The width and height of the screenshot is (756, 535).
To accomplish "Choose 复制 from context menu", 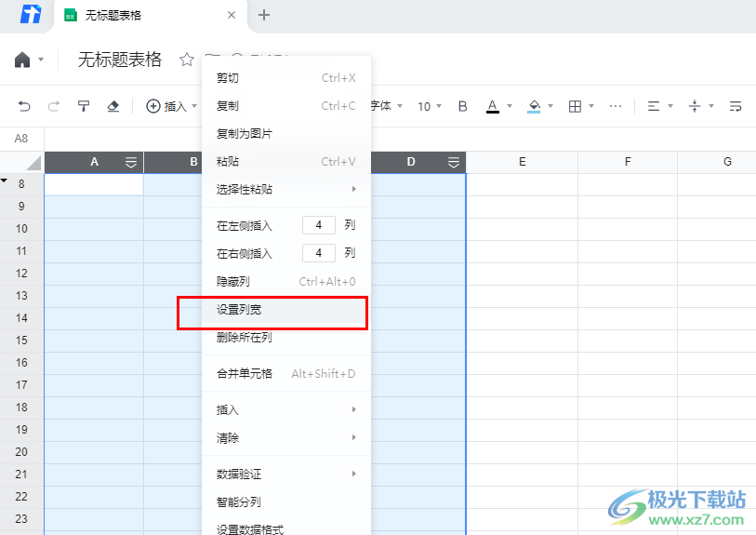I will 286,106.
